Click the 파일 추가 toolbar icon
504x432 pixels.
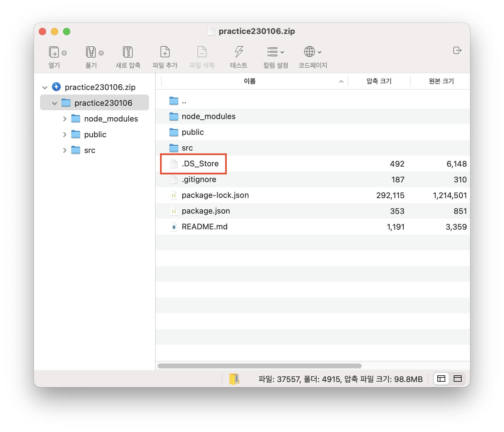point(165,52)
